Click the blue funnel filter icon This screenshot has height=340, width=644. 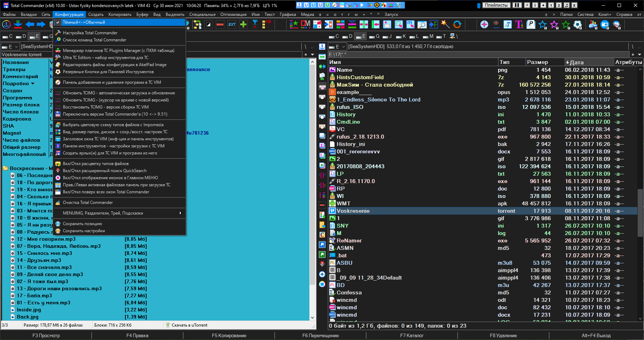(255, 24)
